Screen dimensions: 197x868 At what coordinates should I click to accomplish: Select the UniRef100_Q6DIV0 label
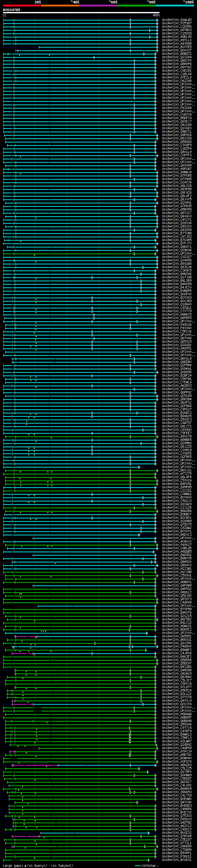177,61
